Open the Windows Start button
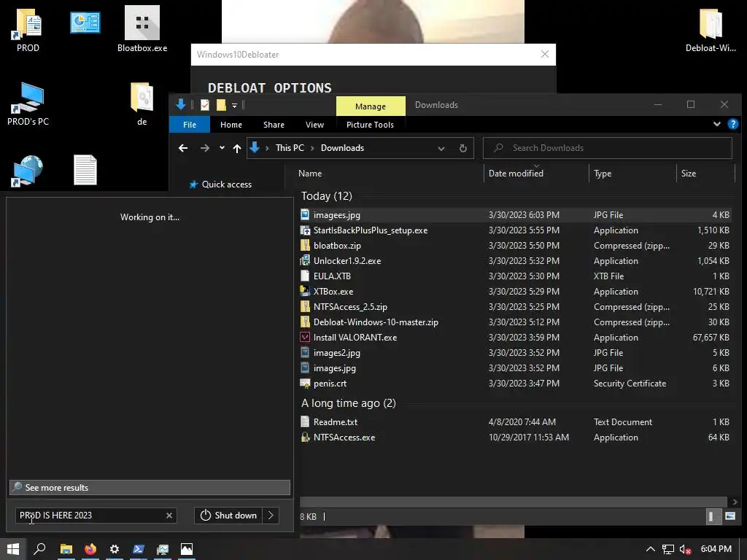This screenshot has height=560, width=747. [13, 549]
